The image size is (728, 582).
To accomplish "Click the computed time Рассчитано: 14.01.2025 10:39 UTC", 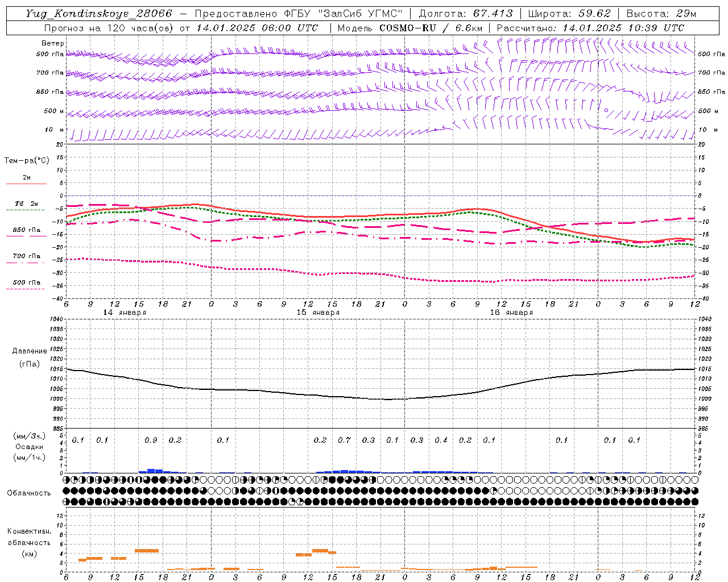I will coord(590,28).
